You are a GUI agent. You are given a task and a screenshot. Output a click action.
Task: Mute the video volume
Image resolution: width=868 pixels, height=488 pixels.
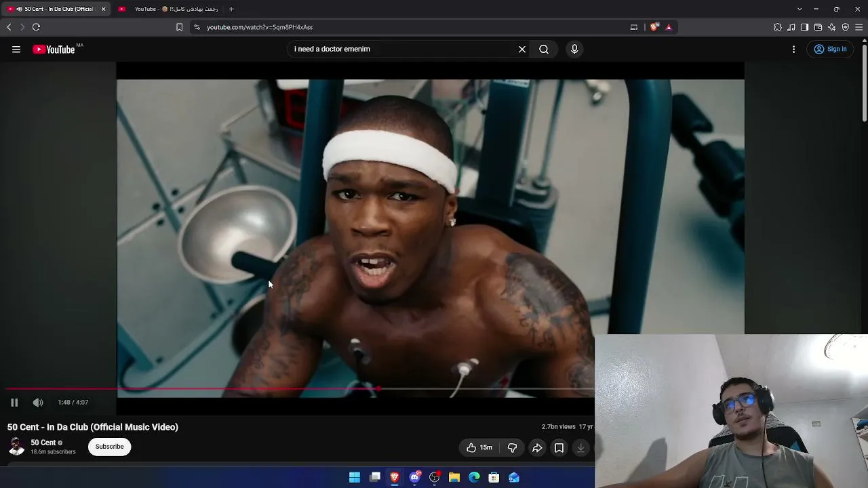[38, 403]
